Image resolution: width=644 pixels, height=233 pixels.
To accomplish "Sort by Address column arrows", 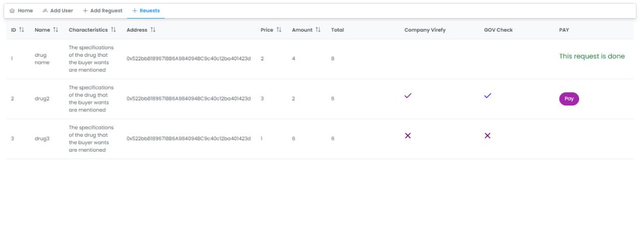I will point(153,30).
